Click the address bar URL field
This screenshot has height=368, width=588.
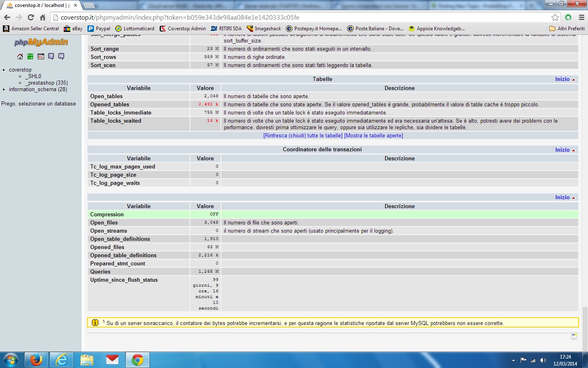(x=301, y=18)
